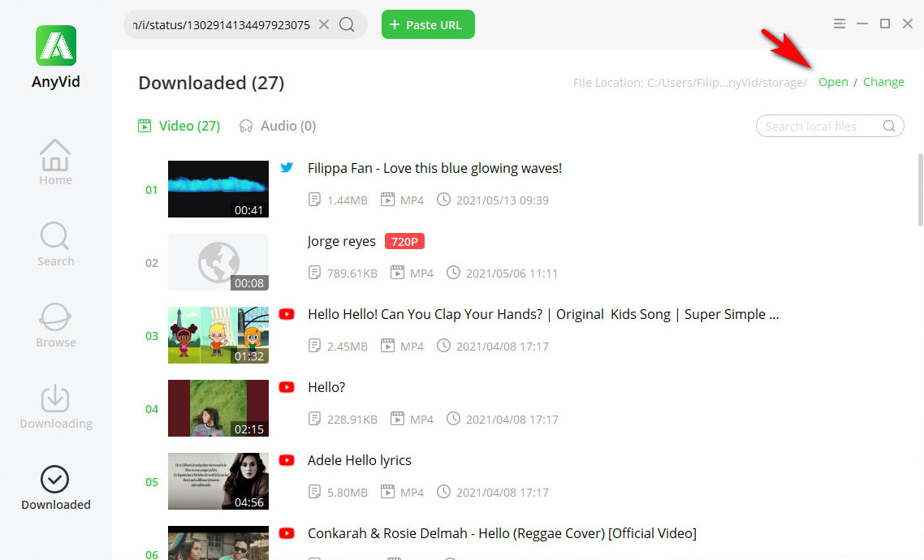Open the Hello? video thumbnail
The height and width of the screenshot is (560, 924).
pos(218,408)
